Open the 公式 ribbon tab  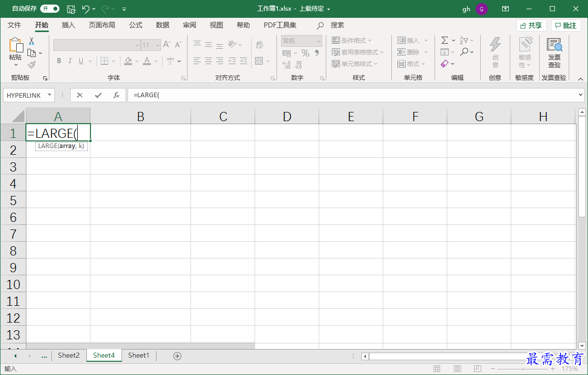coord(135,25)
